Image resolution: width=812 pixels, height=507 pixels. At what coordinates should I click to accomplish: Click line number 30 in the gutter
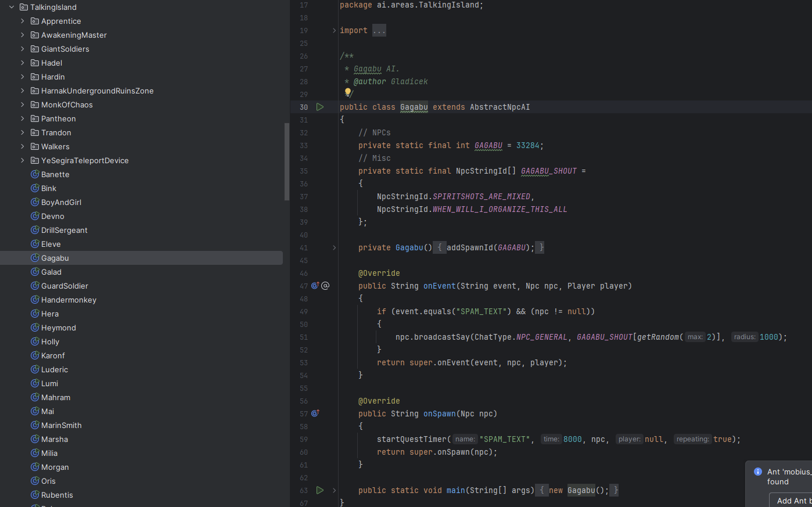pos(304,107)
